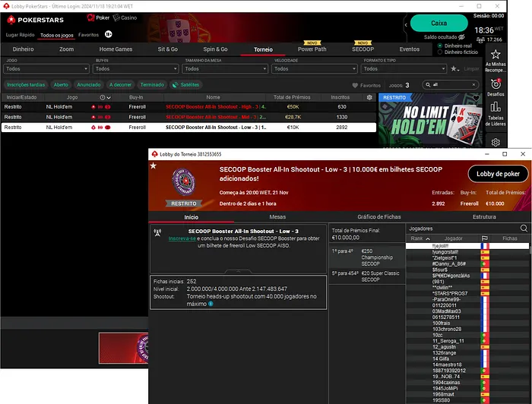Collapse the tournament description panel
Screen dimensions: 532x404
tap(238, 271)
